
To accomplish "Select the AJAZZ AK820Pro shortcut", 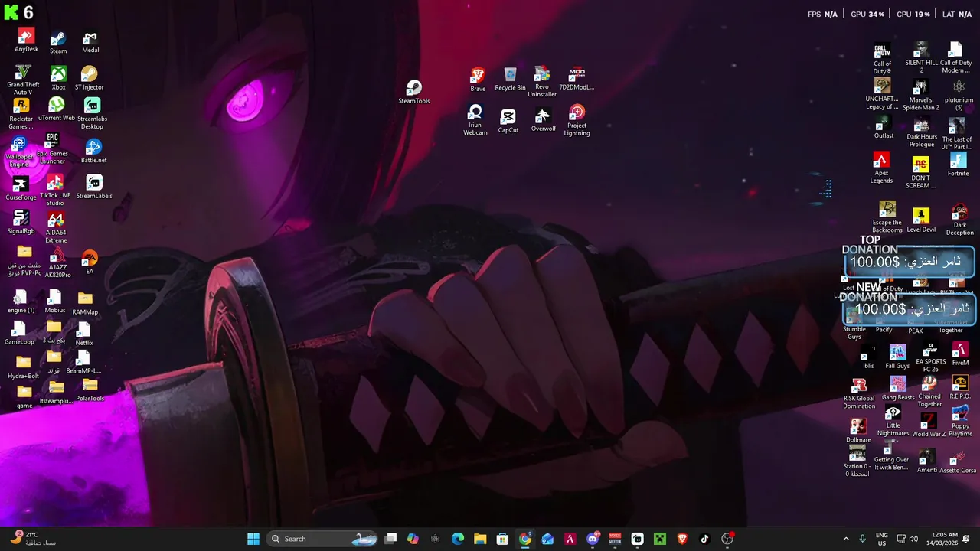I will pyautogui.click(x=57, y=263).
